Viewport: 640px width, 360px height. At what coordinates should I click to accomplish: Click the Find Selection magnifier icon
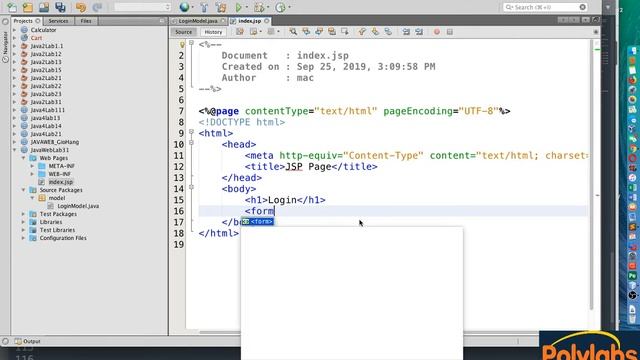293,31
